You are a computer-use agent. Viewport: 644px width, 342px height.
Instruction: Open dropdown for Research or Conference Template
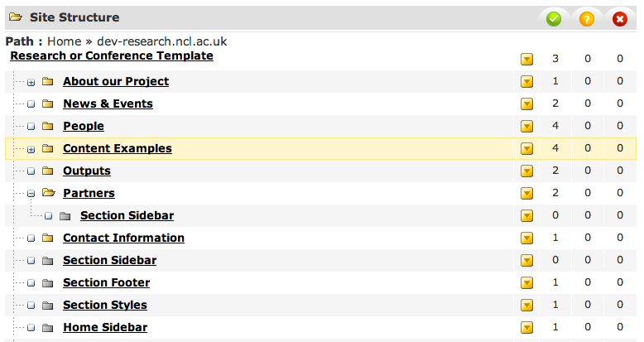526,60
